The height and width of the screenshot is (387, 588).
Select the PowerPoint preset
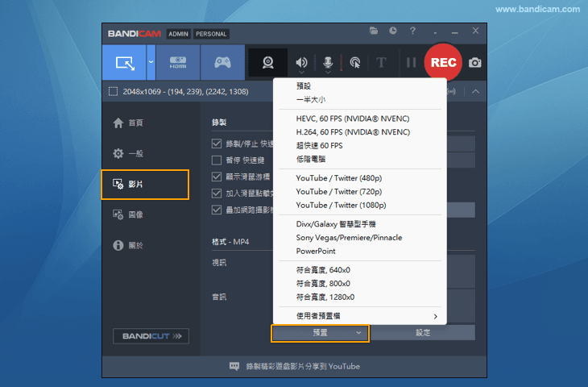tap(359, 251)
